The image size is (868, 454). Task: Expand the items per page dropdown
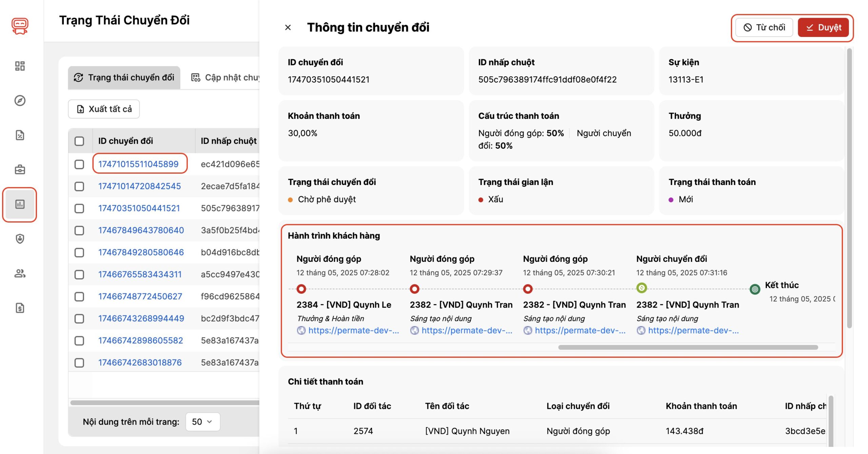202,422
